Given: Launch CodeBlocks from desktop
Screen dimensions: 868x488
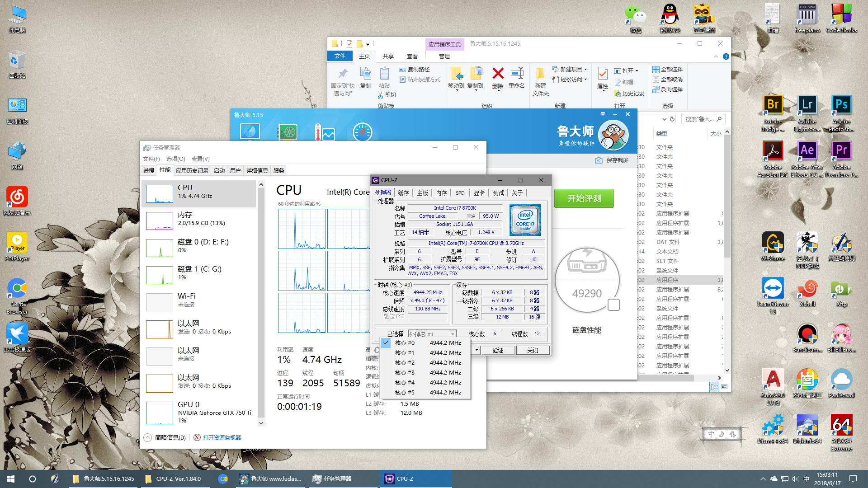Looking at the screenshot, I should click(841, 19).
